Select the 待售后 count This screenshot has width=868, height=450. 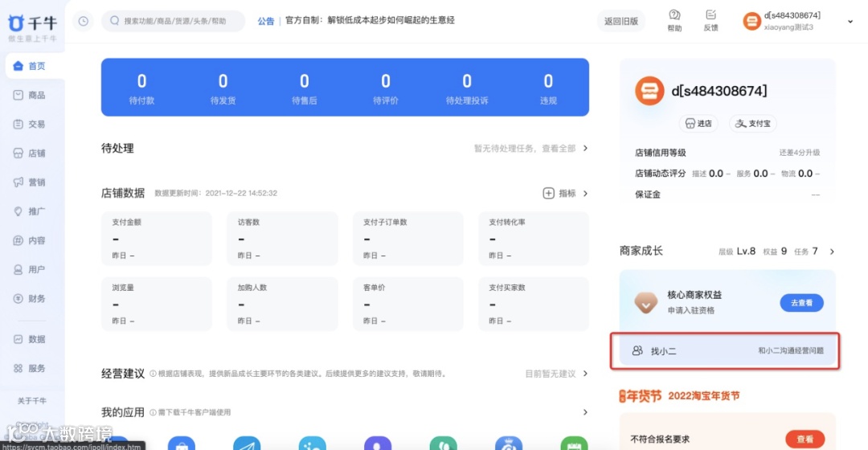(305, 81)
